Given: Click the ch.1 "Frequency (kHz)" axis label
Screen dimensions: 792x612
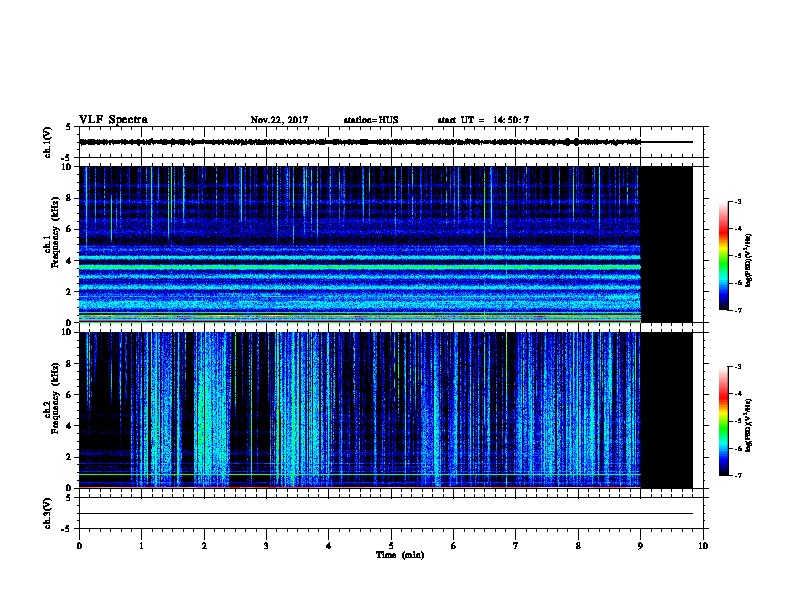Looking at the screenshot, I should click(55, 233).
